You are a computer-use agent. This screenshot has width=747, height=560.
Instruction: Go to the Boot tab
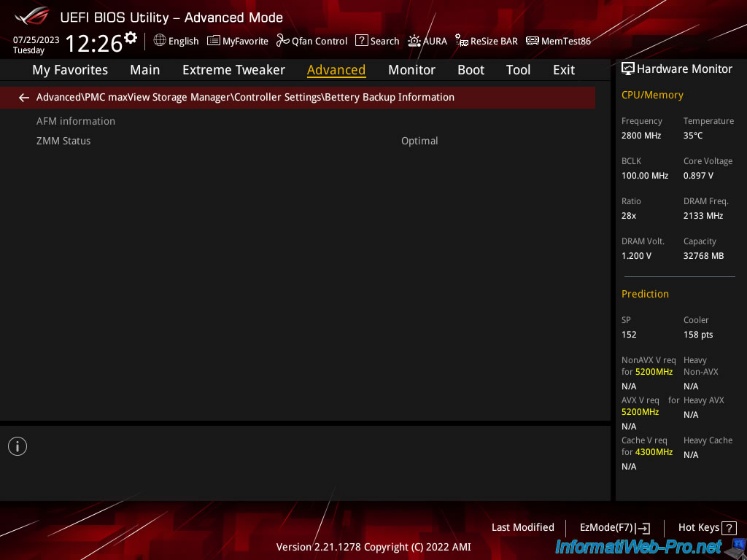tap(471, 70)
